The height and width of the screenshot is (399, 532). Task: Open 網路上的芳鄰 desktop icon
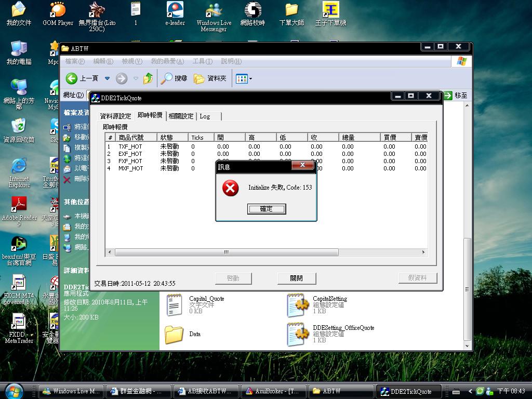tap(19, 94)
